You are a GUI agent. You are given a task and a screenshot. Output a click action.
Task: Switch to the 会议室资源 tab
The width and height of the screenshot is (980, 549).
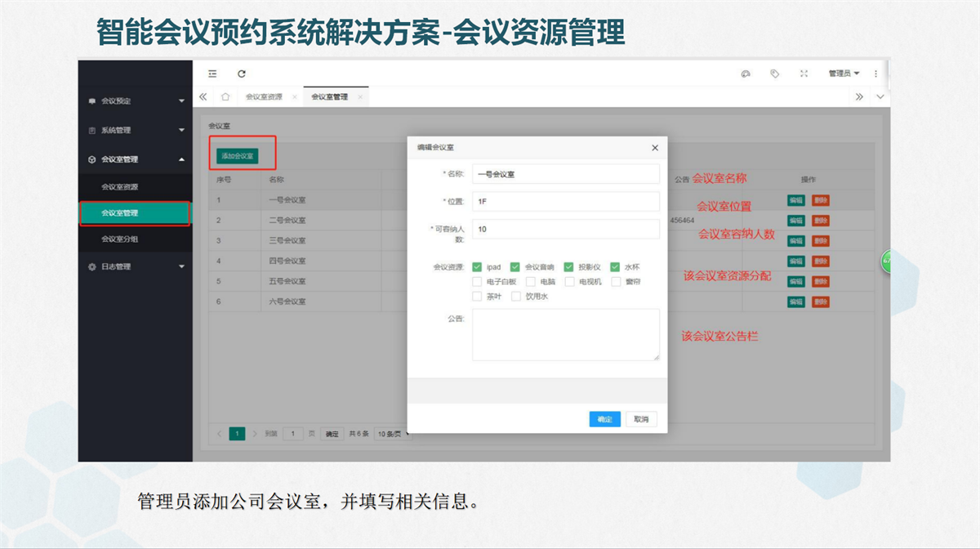pos(264,96)
